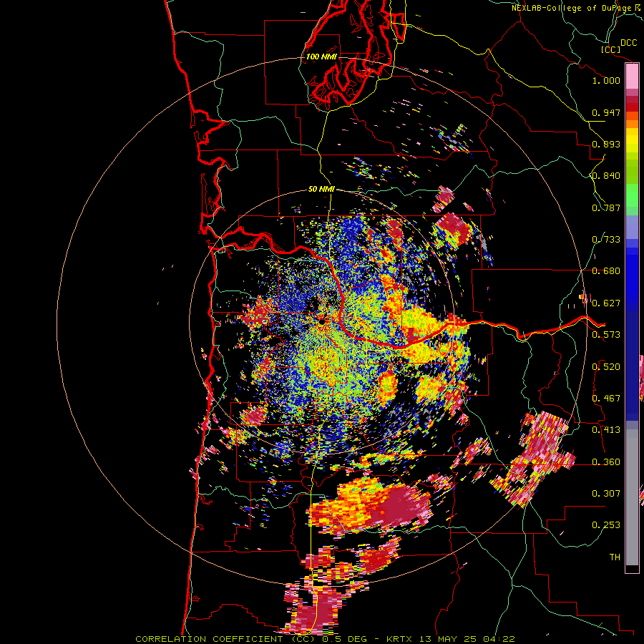Click the DCC product label
Image resolution: width=644 pixels, height=644 pixels.
[628, 43]
